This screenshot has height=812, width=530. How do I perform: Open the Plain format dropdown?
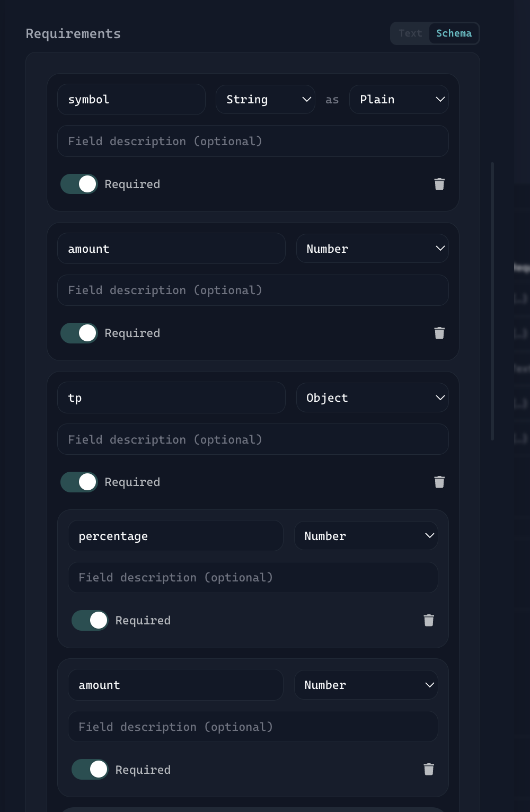[x=399, y=100]
